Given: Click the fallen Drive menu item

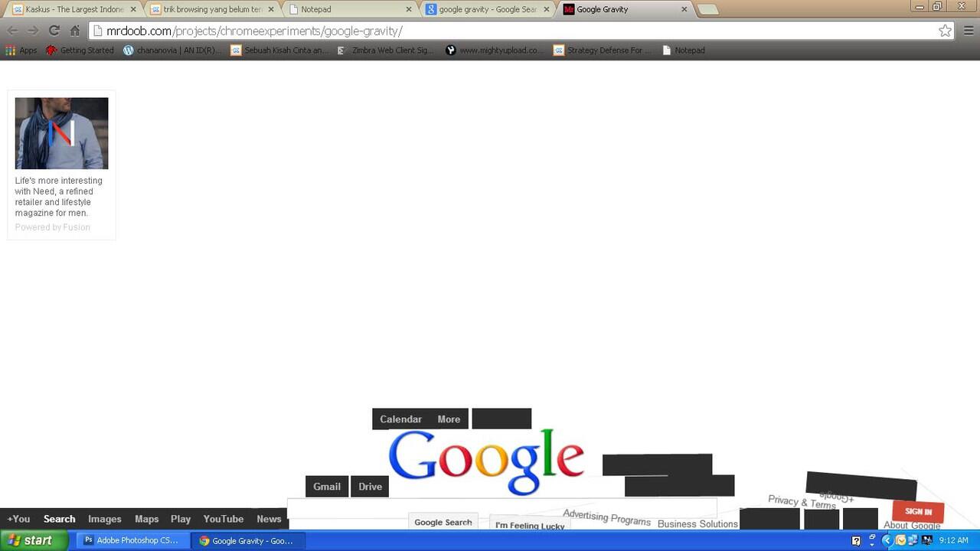Looking at the screenshot, I should pyautogui.click(x=370, y=487).
